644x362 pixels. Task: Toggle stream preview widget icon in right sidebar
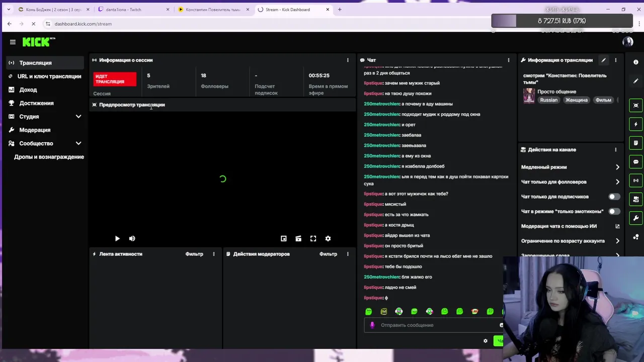pyautogui.click(x=636, y=105)
